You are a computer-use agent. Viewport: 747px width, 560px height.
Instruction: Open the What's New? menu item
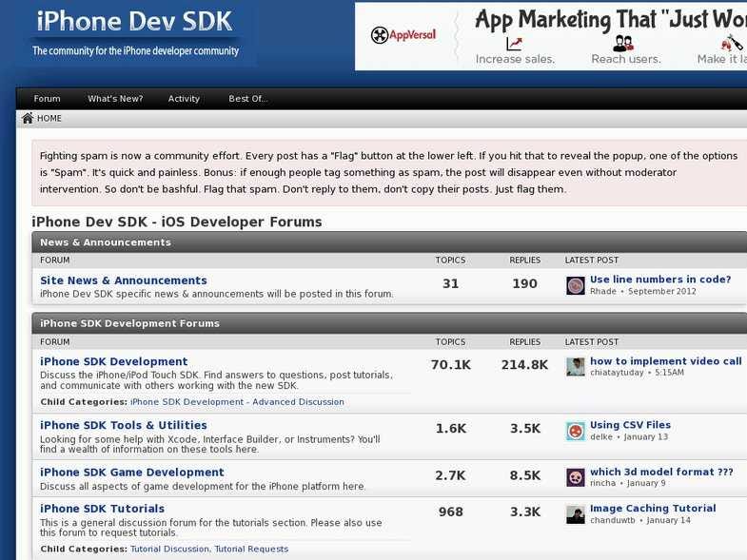(x=115, y=99)
